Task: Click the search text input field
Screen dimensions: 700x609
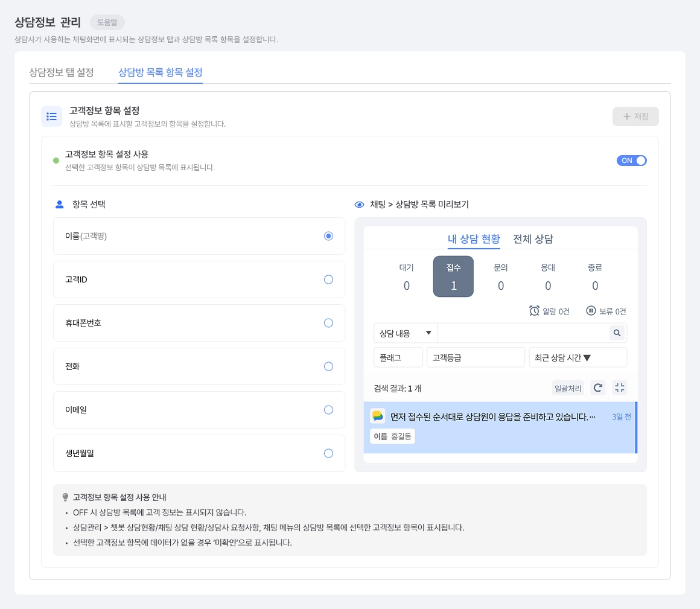Action: click(523, 333)
